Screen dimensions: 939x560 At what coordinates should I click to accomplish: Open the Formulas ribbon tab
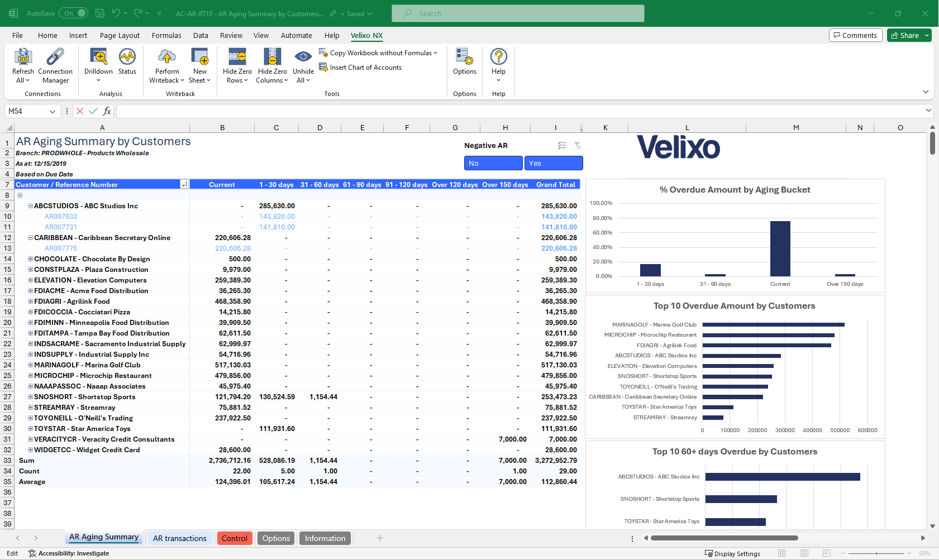(166, 35)
